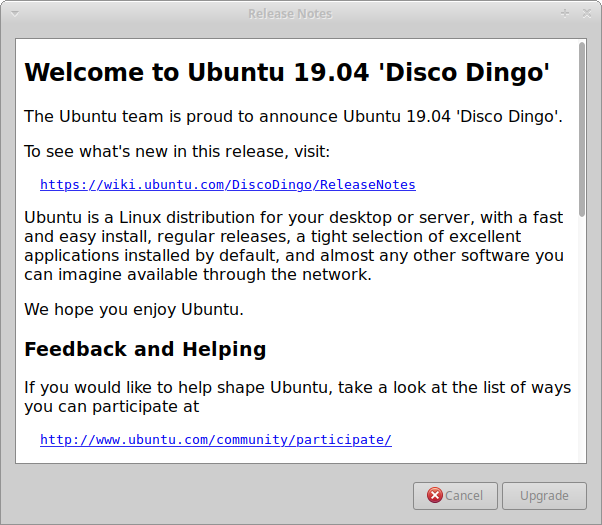Click 'The Ubuntu team is proud' sentence
The image size is (602, 525).
[x=293, y=116]
